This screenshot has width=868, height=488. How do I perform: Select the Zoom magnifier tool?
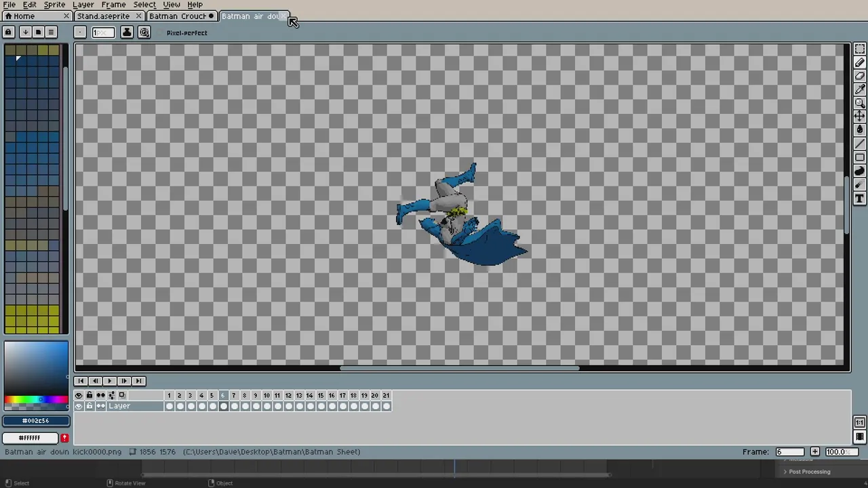click(x=860, y=103)
